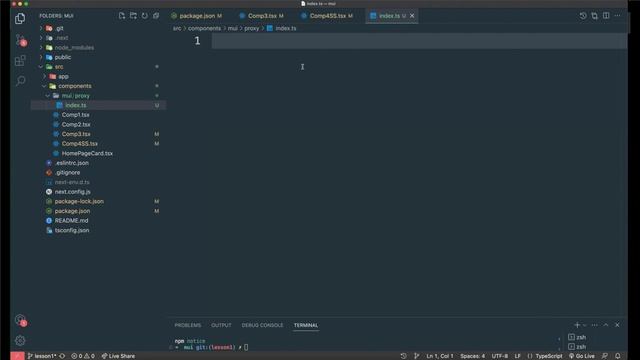The width and height of the screenshot is (640, 360).
Task: Open notifications bell in status bar
Action: [x=618, y=356]
